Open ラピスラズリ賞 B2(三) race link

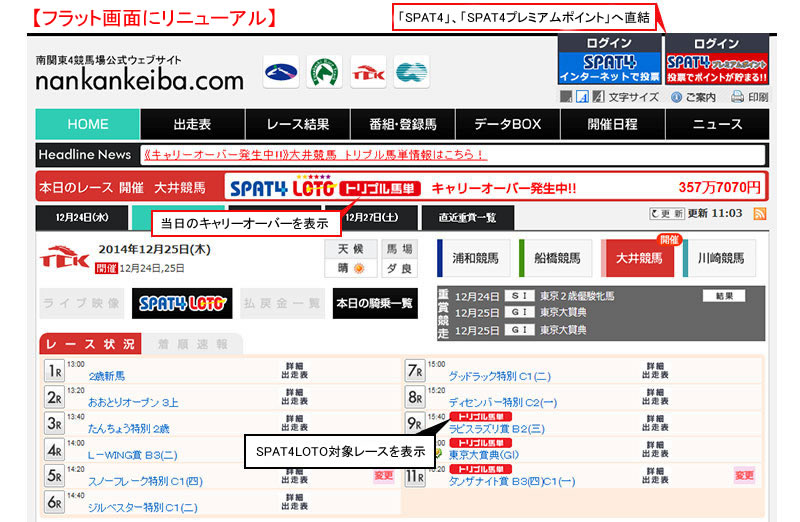(497, 429)
